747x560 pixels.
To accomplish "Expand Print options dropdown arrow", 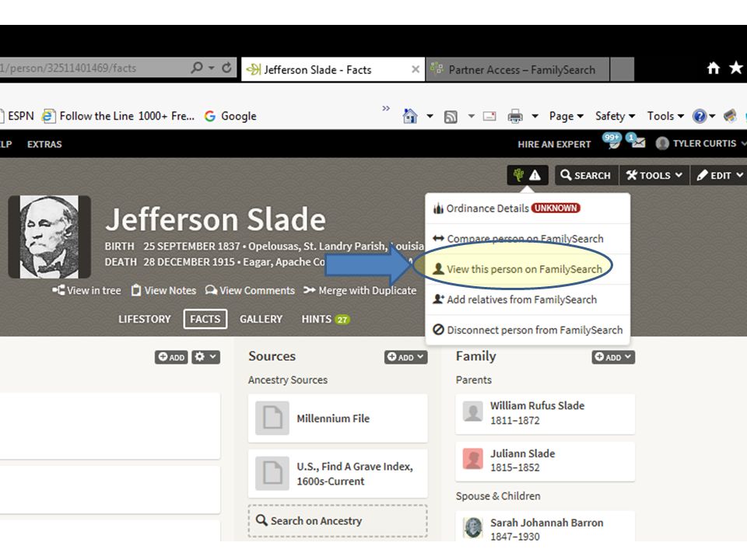I will point(535,116).
